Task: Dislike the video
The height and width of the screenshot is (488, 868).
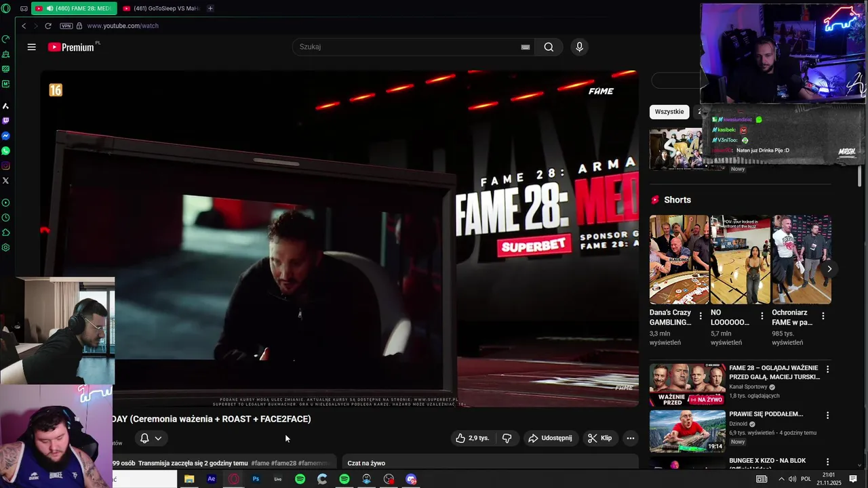Action: [507, 438]
